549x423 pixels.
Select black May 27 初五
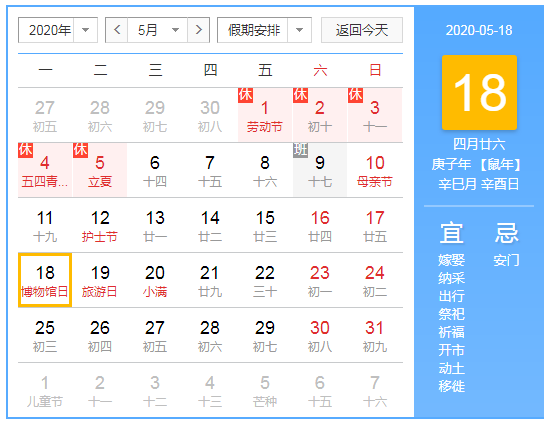point(155,335)
